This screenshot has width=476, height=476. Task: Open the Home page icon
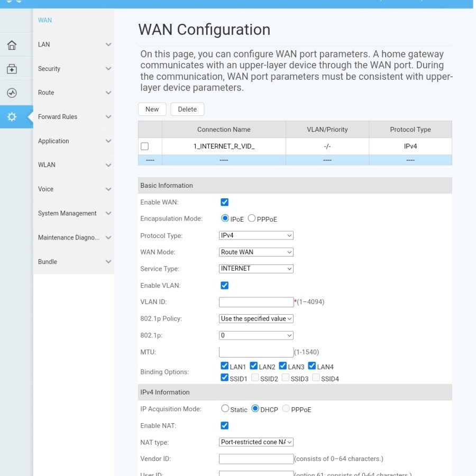[12, 45]
